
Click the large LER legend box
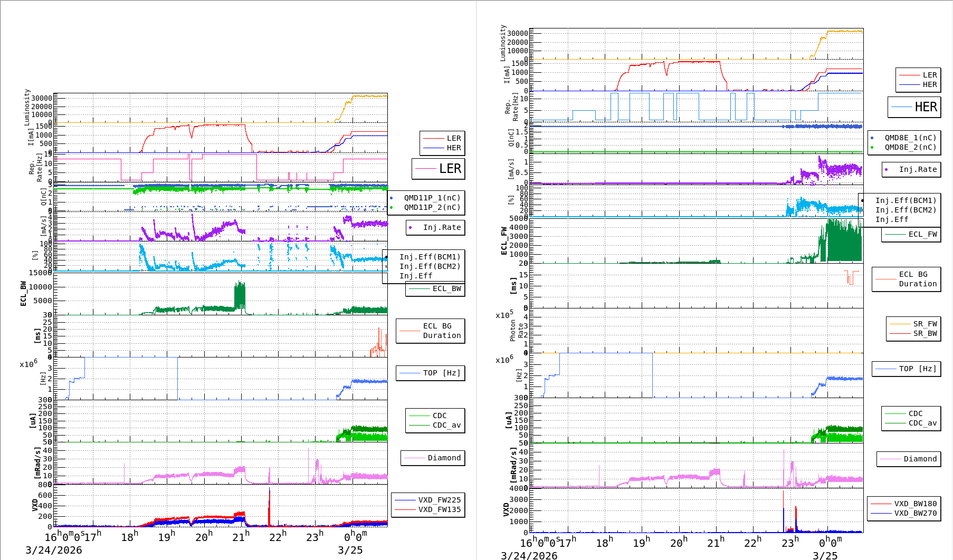tap(439, 169)
